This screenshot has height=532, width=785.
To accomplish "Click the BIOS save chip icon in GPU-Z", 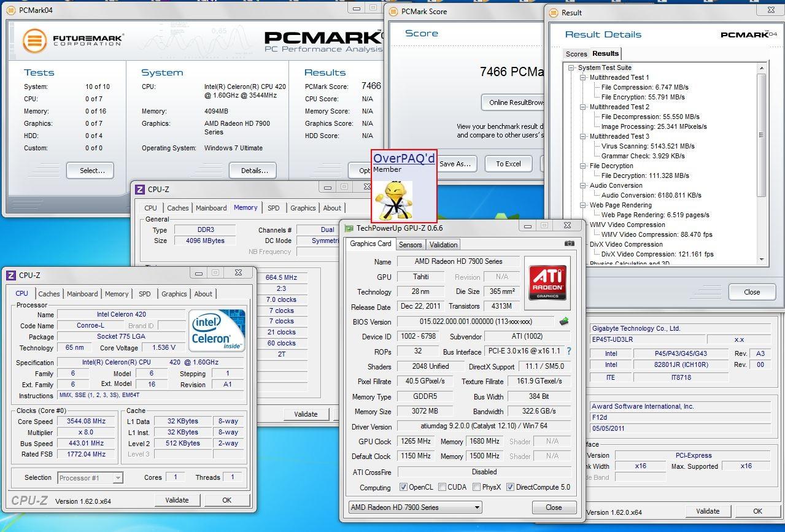I will coord(563,321).
